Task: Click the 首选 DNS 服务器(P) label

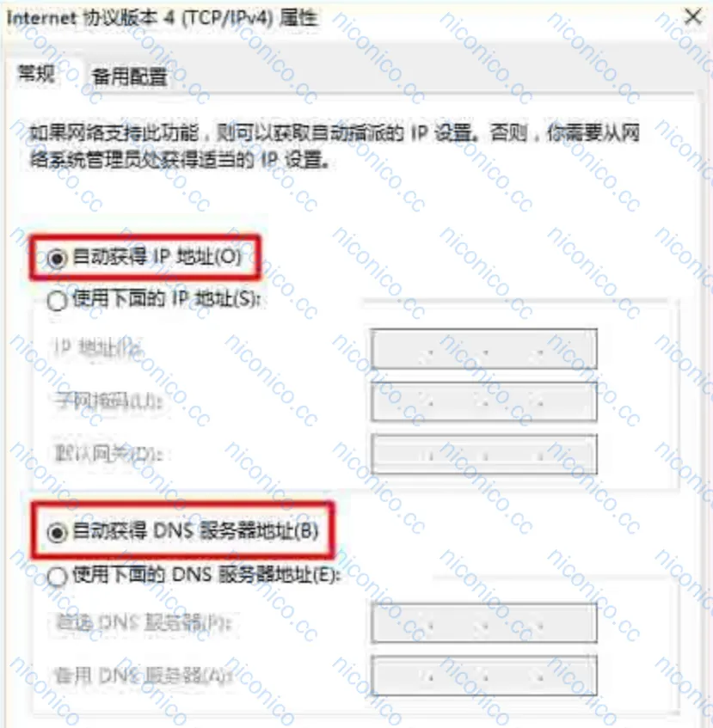Action: [x=143, y=622]
